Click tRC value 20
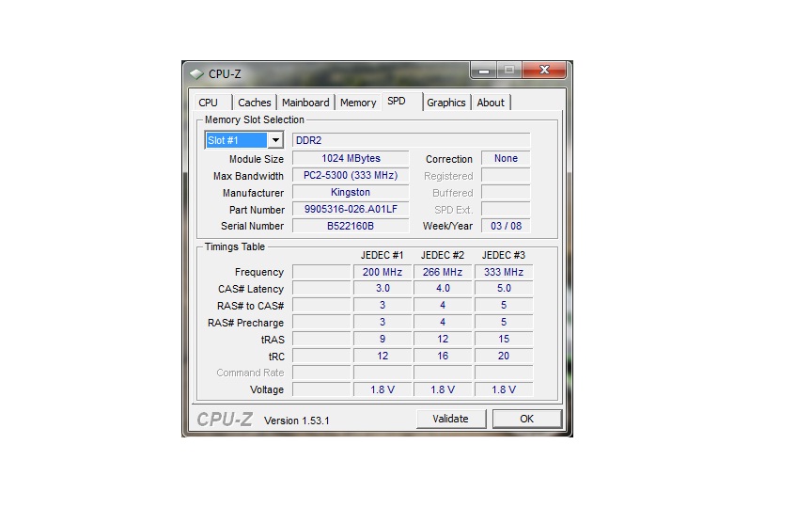This screenshot has width=812, height=508. (504, 357)
